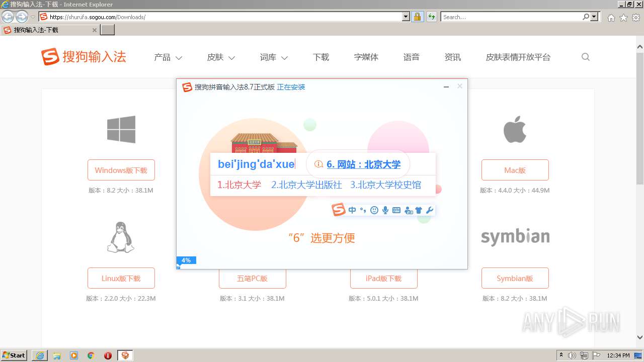644x362 pixels.
Task: Launch Opera from the taskbar
Action: tap(108, 355)
